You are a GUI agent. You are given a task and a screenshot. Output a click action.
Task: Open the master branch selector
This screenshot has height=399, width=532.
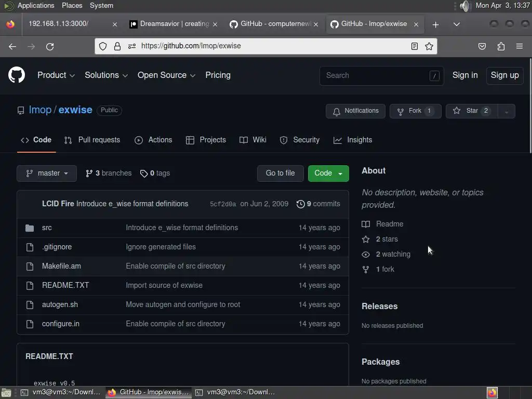tap(47, 174)
